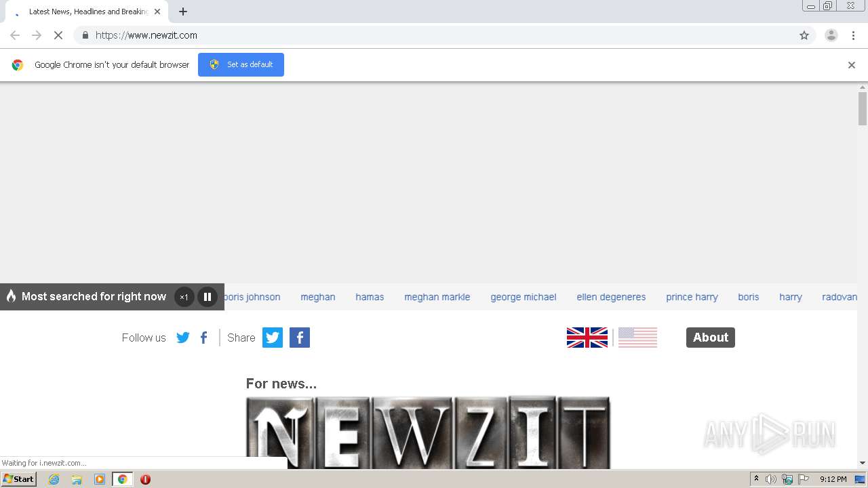Open Windows Explorer from the taskbar
The height and width of the screenshot is (488, 868).
click(77, 479)
